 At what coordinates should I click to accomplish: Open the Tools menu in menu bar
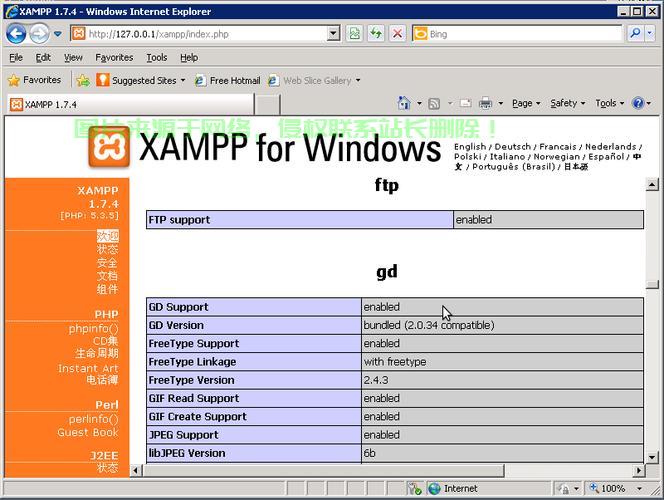pos(157,58)
